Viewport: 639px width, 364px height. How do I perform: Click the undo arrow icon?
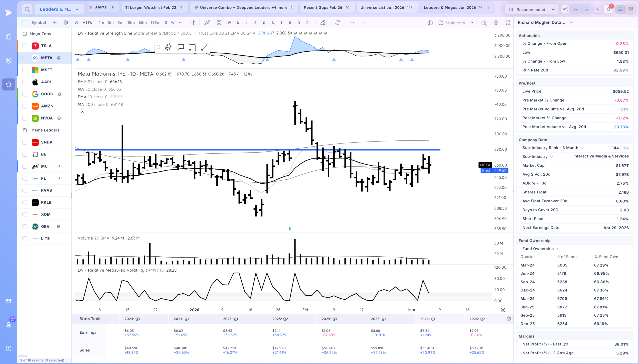(x=352, y=22)
